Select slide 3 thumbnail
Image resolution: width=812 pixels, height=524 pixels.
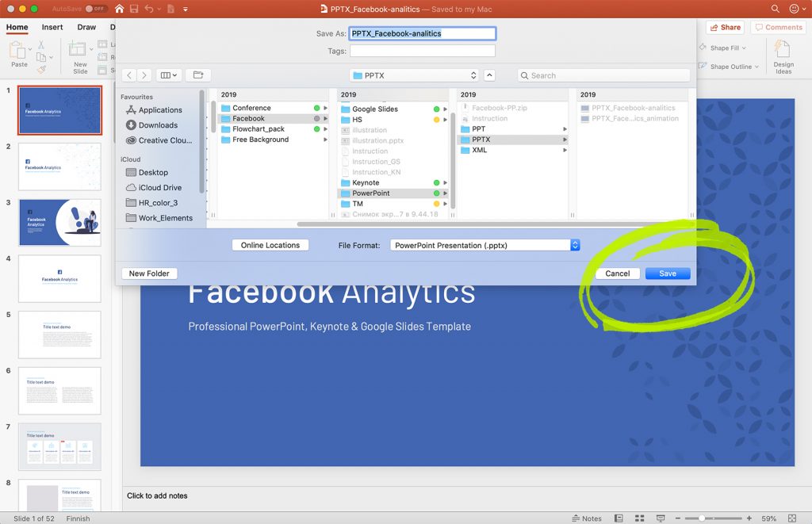tap(59, 223)
